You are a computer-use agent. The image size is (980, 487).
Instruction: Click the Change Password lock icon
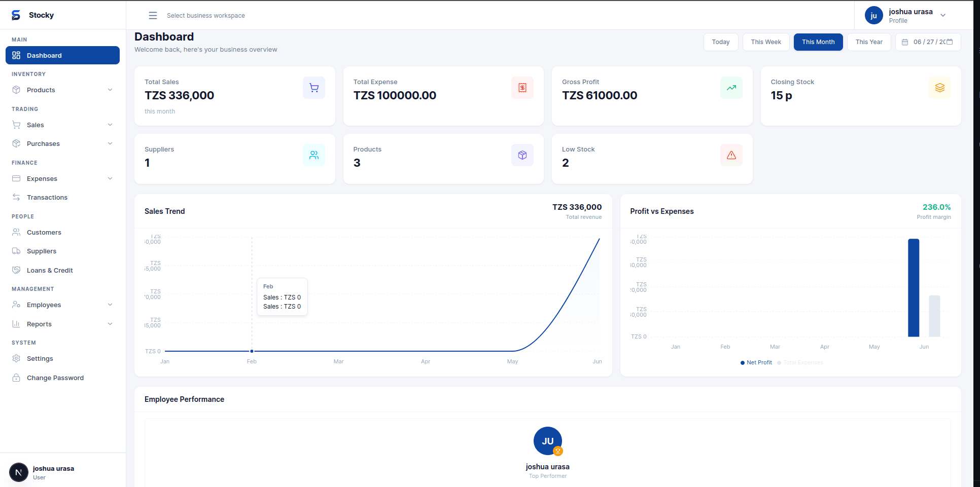(16, 378)
